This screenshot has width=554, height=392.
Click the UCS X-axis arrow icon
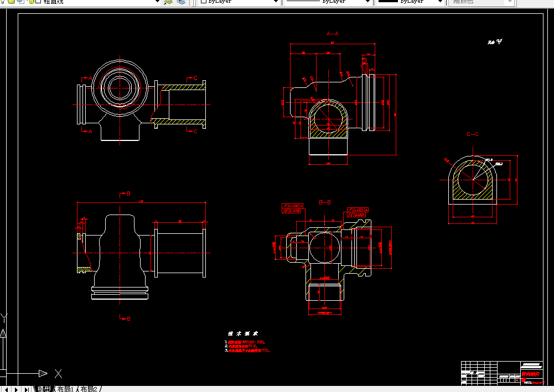pyautogui.click(x=43, y=373)
